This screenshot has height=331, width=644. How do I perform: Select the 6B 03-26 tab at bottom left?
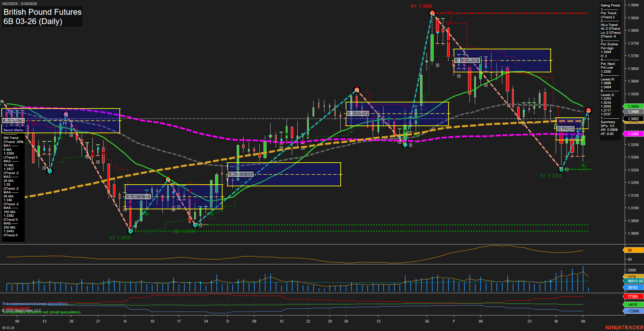(7, 328)
